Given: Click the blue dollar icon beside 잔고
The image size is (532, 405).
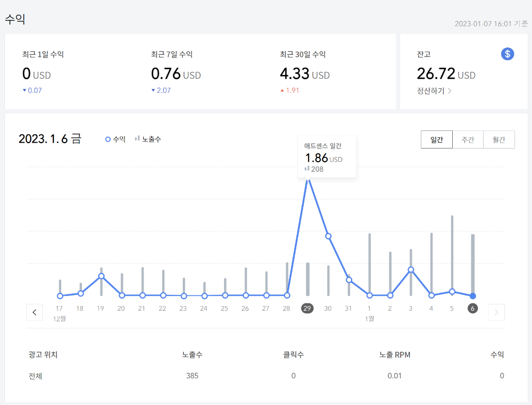Looking at the screenshot, I should [507, 54].
